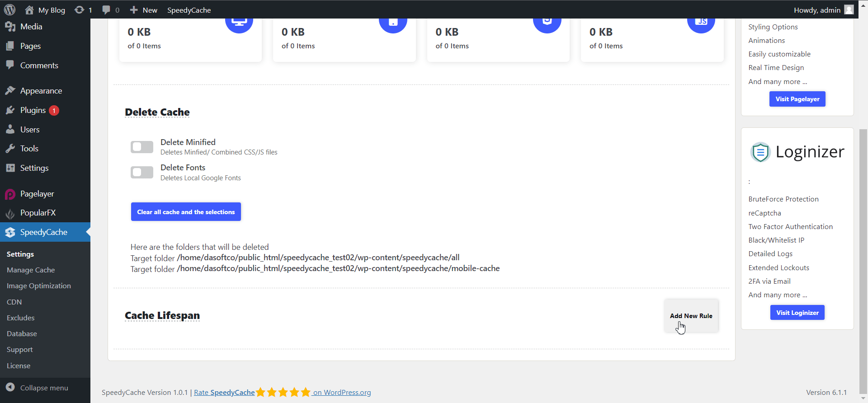The width and height of the screenshot is (868, 403).
Task: Click the Collapse menu arrow icon
Action: point(10,388)
